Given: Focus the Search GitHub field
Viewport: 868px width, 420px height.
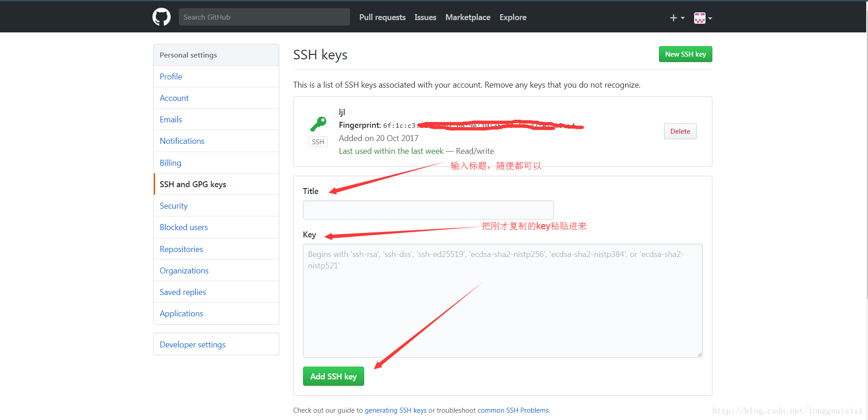Looking at the screenshot, I should click(x=264, y=17).
